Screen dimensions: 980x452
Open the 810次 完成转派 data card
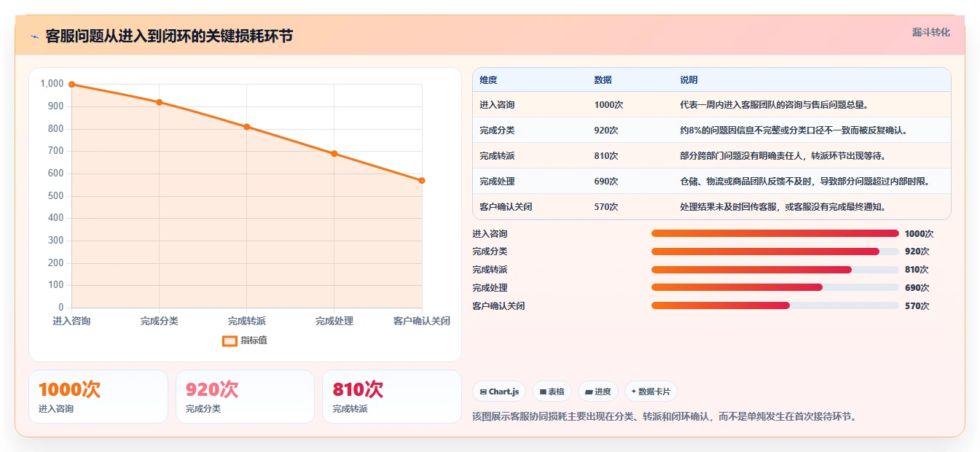392,397
